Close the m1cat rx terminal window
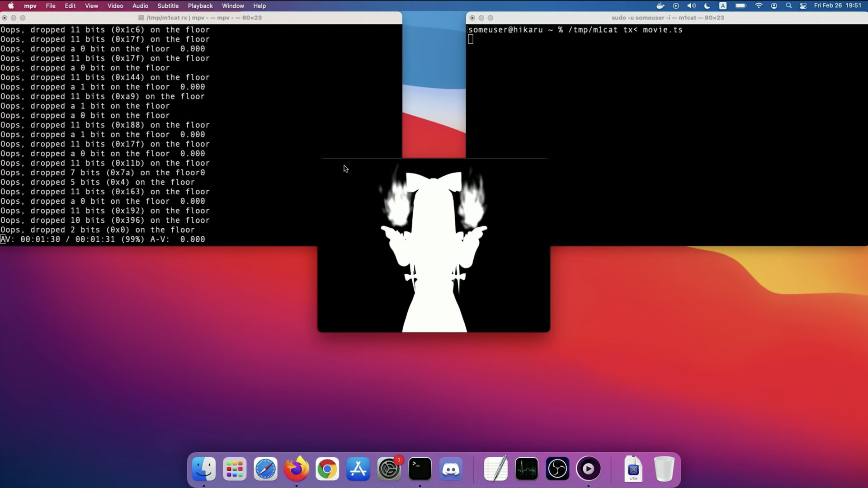The width and height of the screenshot is (868, 488). (x=5, y=18)
